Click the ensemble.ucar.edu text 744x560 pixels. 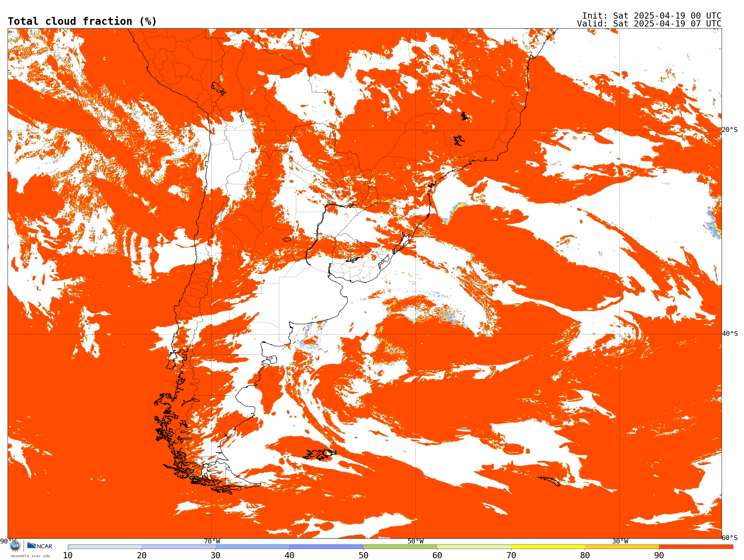31,556
